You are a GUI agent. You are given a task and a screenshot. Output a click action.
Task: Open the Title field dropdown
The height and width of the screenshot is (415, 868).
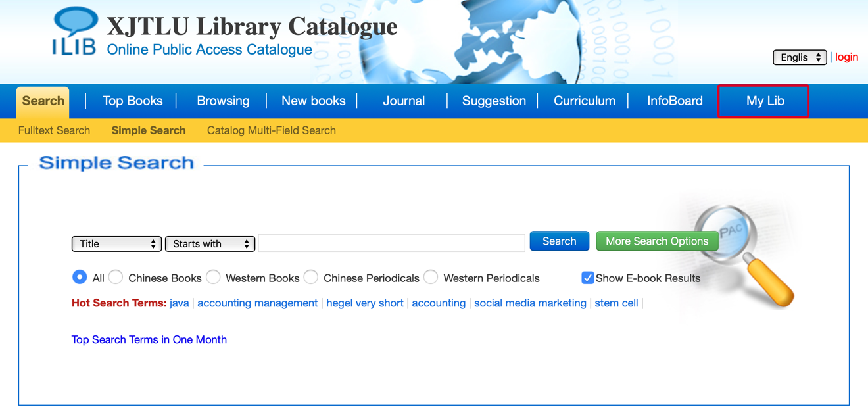(x=116, y=243)
